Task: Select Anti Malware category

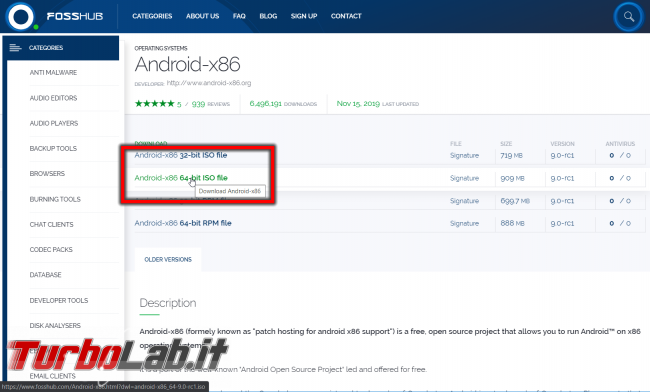Action: [x=53, y=73]
